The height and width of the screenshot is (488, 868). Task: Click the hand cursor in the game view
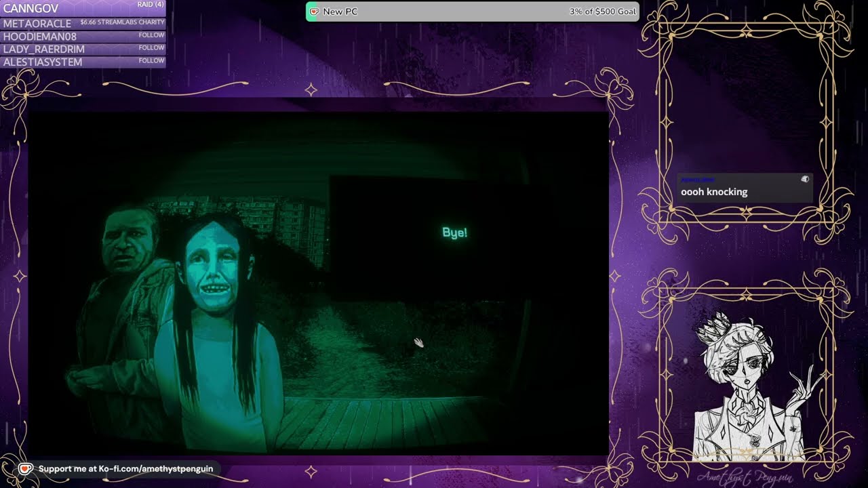point(418,343)
